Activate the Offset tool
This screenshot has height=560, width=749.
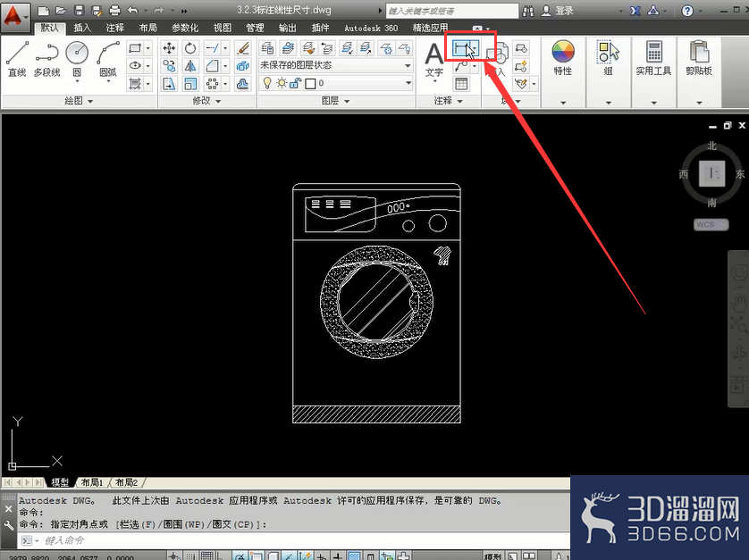242,84
